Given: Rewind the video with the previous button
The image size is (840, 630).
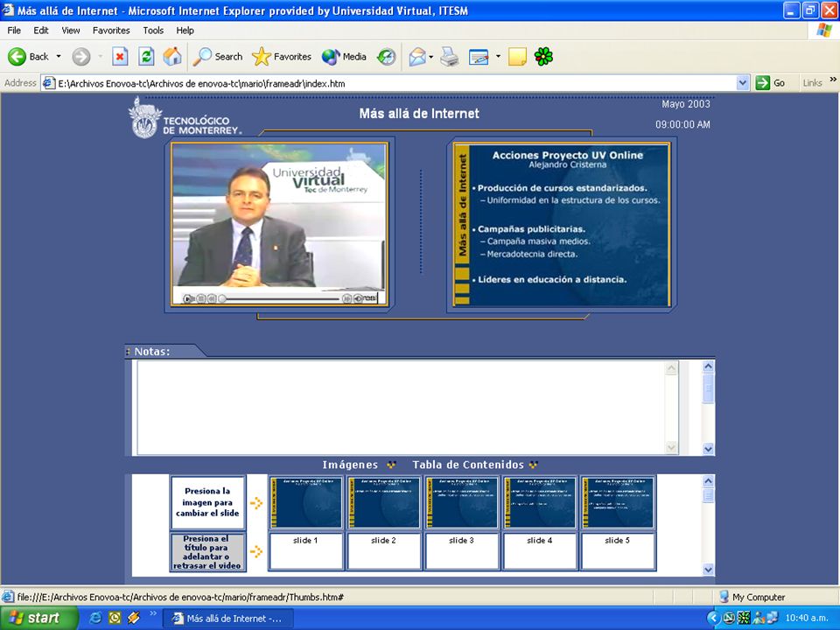Looking at the screenshot, I should coord(212,298).
